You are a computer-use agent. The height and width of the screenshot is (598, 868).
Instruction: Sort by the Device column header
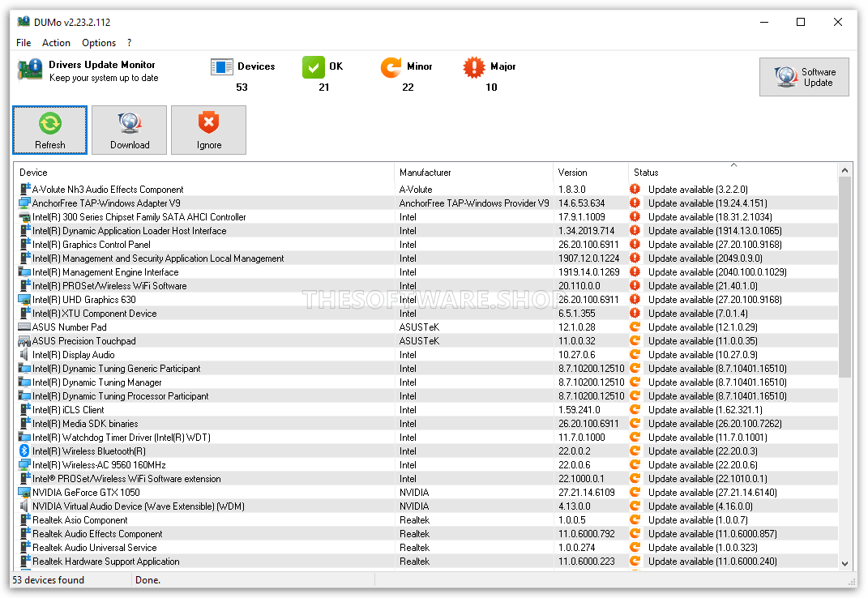[203, 173]
